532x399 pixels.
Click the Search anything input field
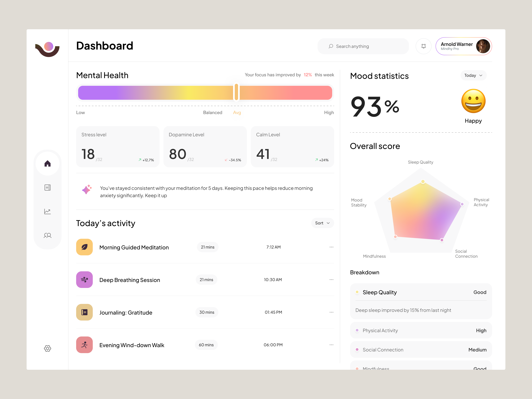point(363,46)
